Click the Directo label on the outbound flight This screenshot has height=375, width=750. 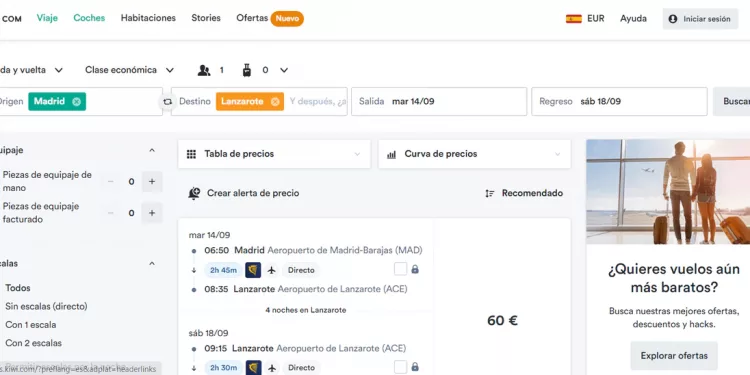point(301,270)
